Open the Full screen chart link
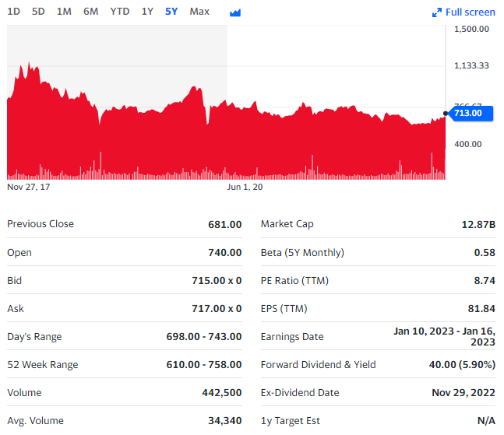This screenshot has height=435, width=504. click(471, 12)
